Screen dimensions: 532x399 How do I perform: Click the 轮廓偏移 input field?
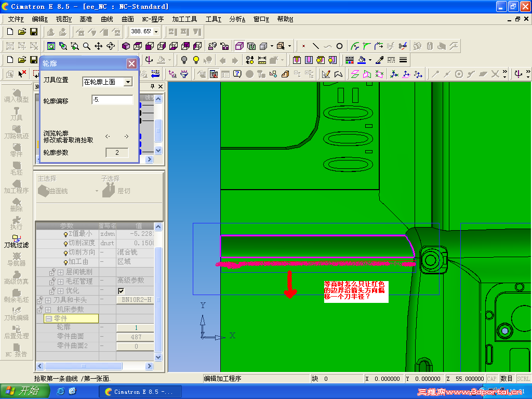[x=112, y=100]
